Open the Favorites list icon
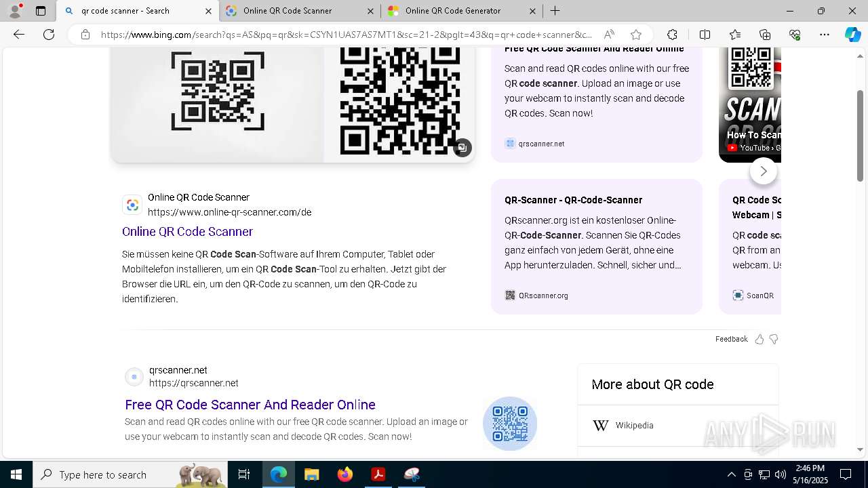 [x=735, y=35]
